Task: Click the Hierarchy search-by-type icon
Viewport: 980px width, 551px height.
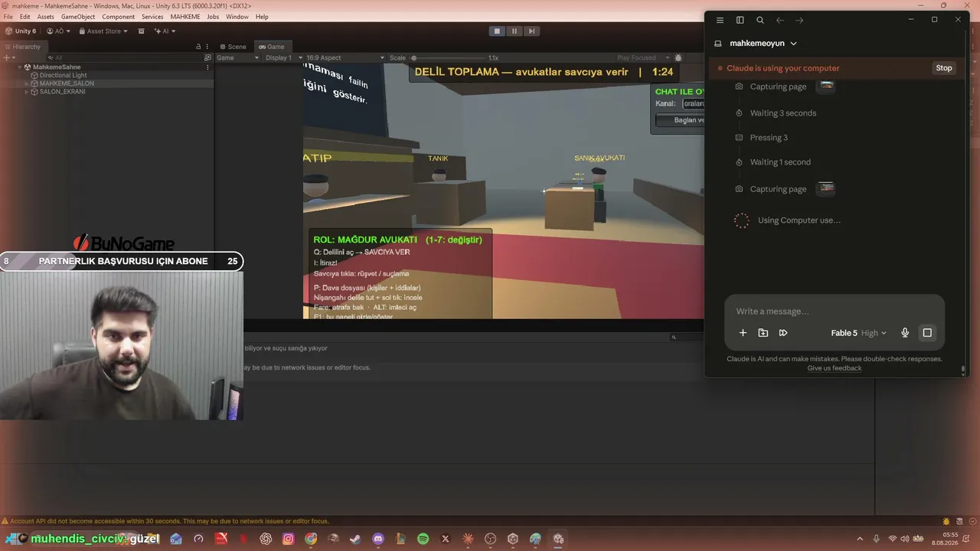Action: (x=207, y=57)
